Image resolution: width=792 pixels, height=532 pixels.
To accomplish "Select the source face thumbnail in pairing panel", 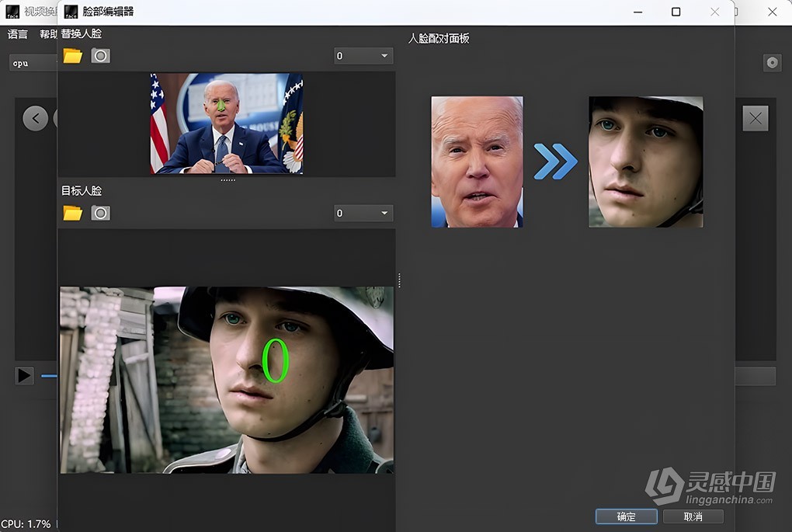I will click(477, 162).
